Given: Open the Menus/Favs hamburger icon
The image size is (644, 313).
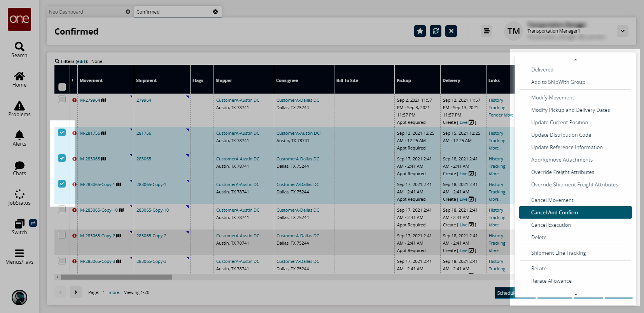Looking at the screenshot, I should (19, 253).
